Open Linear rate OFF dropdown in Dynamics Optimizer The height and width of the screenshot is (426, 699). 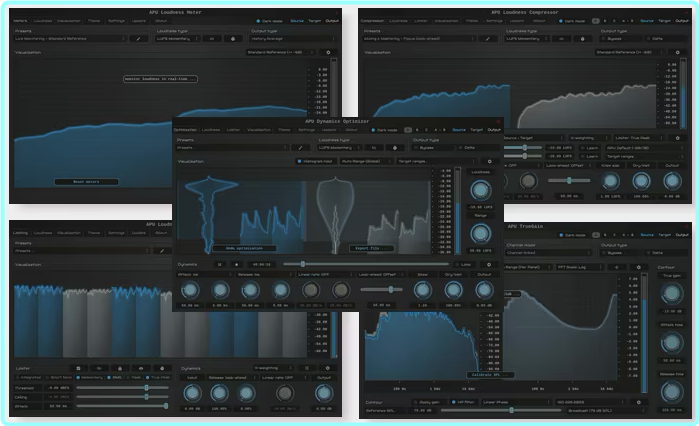click(x=325, y=274)
